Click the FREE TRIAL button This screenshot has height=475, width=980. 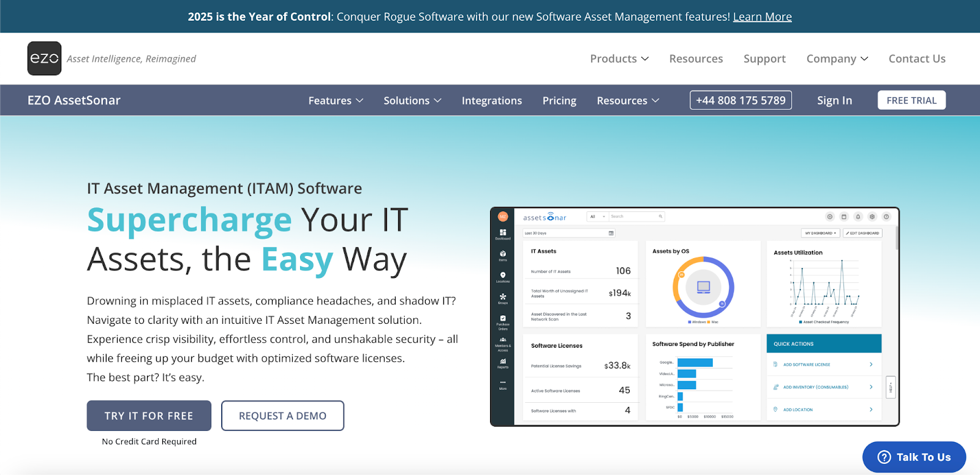coord(911,100)
